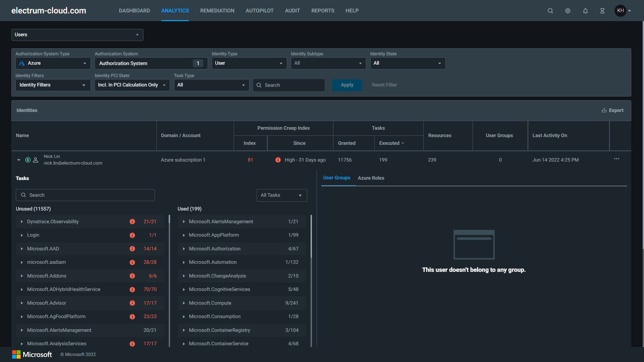Viewport: 644px width, 362px height.
Task: Click Login row red info icon
Action: click(x=132, y=235)
